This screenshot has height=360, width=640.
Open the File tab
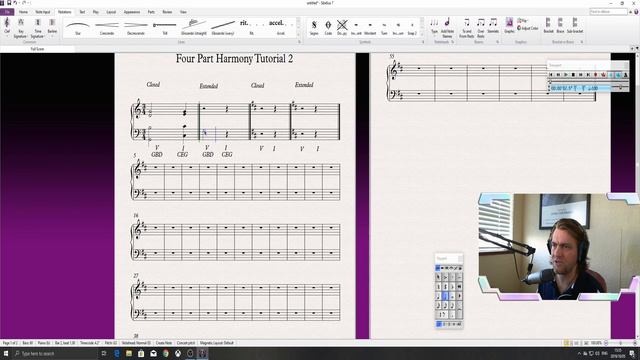click(7, 12)
